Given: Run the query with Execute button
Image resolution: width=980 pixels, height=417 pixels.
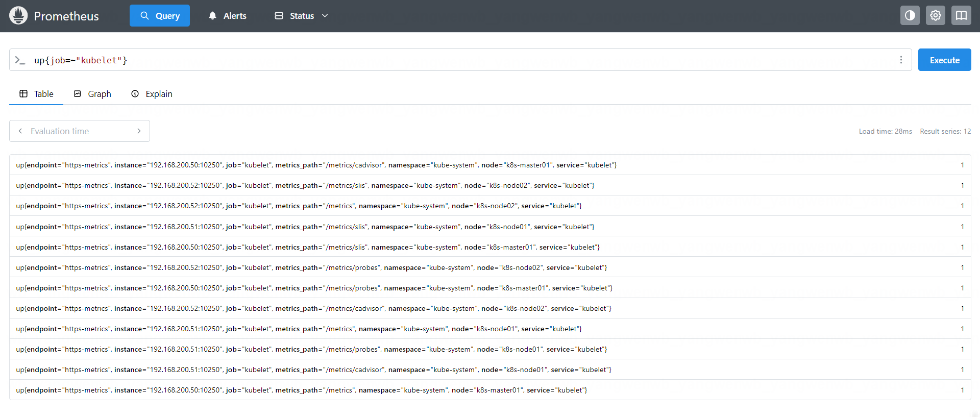Looking at the screenshot, I should (944, 60).
